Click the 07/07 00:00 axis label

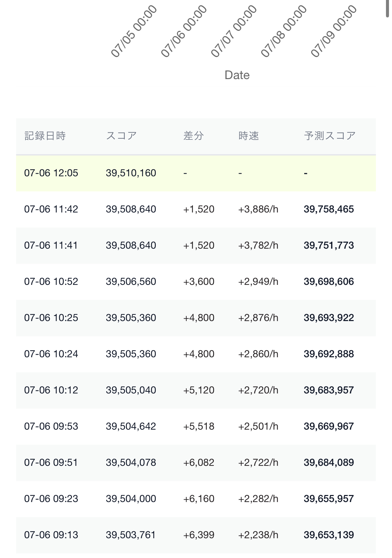[234, 31]
